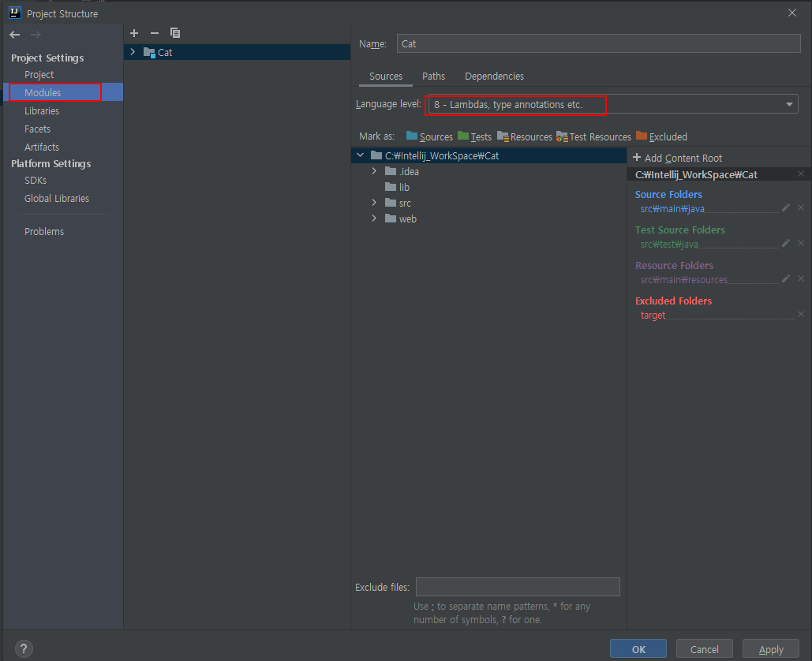812x661 pixels.
Task: Click the src\main\java source folder link
Action: (672, 208)
